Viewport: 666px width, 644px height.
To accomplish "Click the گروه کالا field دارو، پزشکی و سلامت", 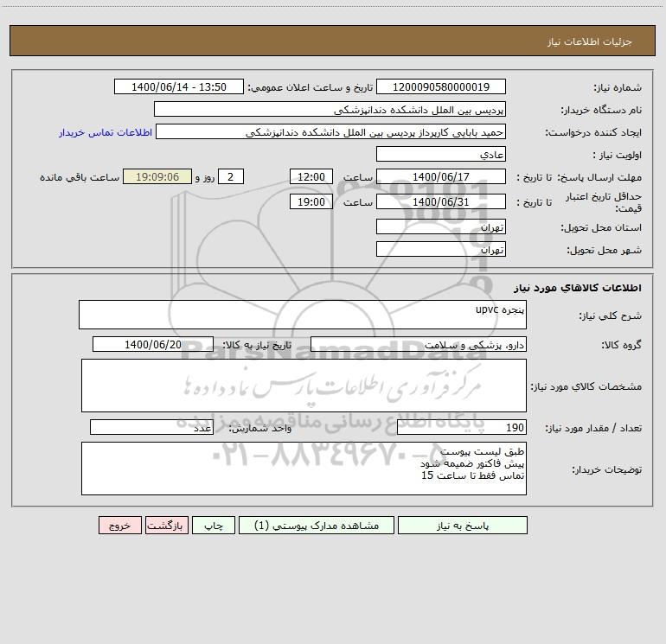I will [x=419, y=344].
